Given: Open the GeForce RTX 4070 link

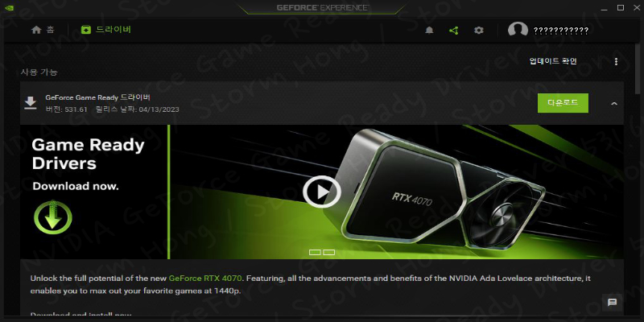Looking at the screenshot, I should click(x=205, y=278).
